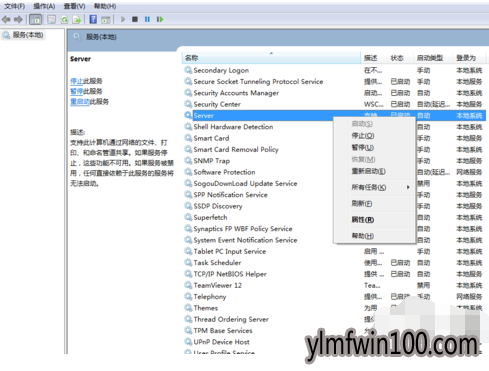Click the Export list toolbar icon
This screenshot has height=371, width=489.
77,20
